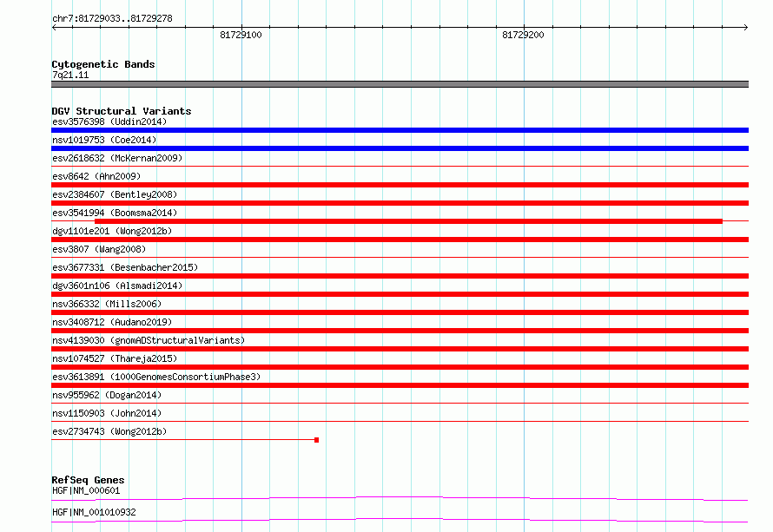Click the 81729200 ruler coordinate label
Screen dimensions: 773x532
pos(523,35)
